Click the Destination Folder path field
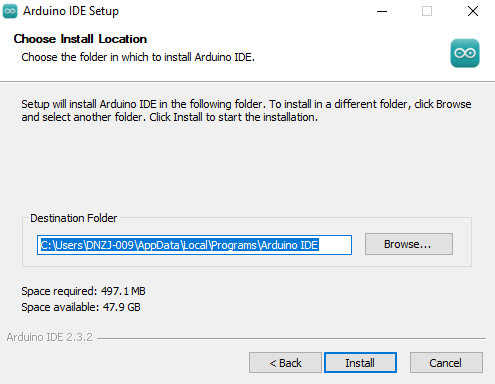 [x=194, y=245]
